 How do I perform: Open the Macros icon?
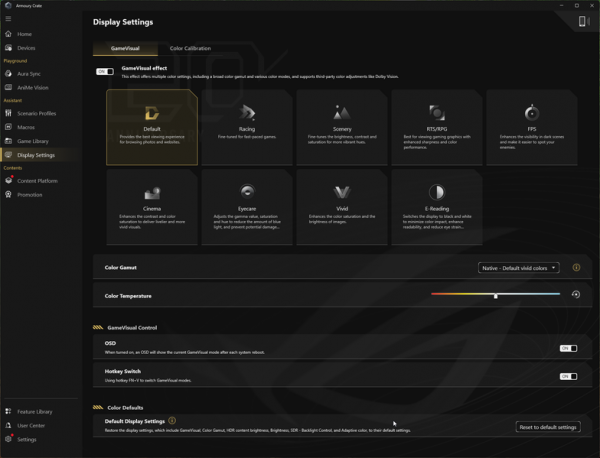point(8,127)
